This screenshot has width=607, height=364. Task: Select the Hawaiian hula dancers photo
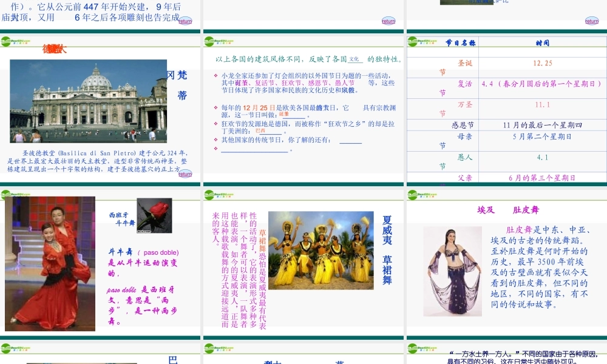321,251
